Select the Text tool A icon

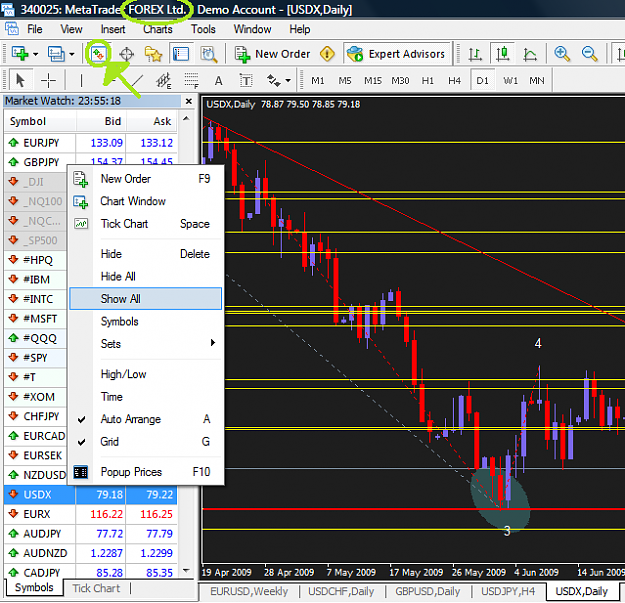tap(218, 81)
